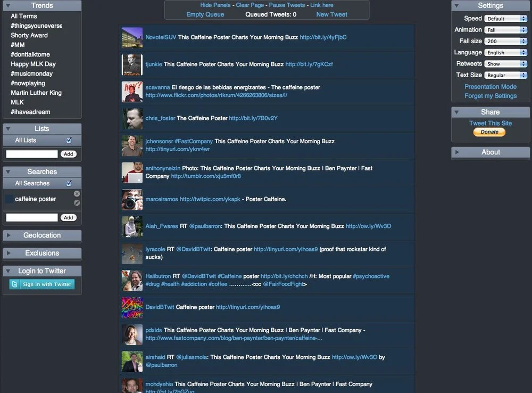Screen dimensions: 532x393
Task: Open the Retweets dropdown
Action: (505, 64)
